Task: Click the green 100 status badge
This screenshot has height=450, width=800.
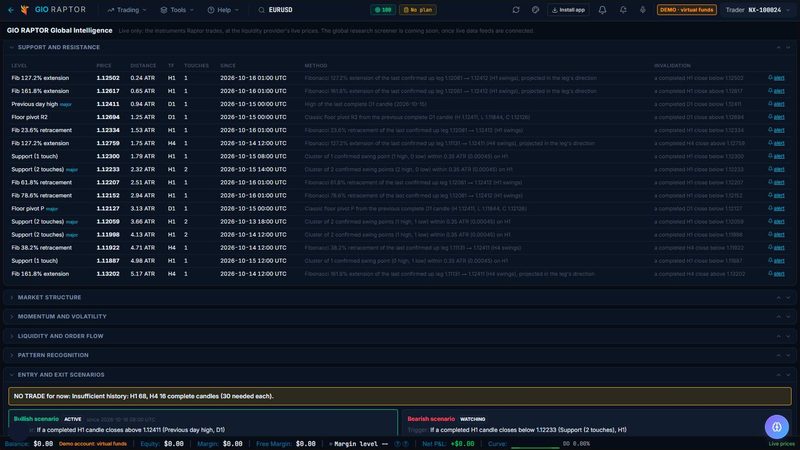Action: (383, 10)
